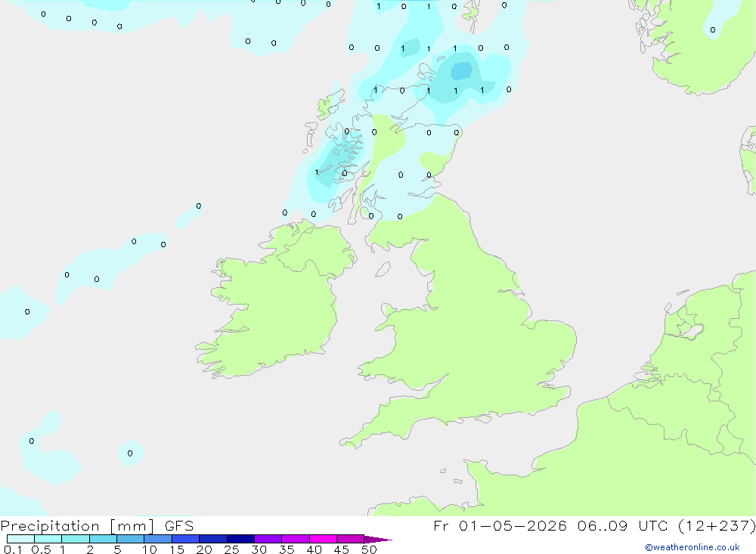
Task: Click the legend swatch between 45 and 50
Action: [x=351, y=539]
